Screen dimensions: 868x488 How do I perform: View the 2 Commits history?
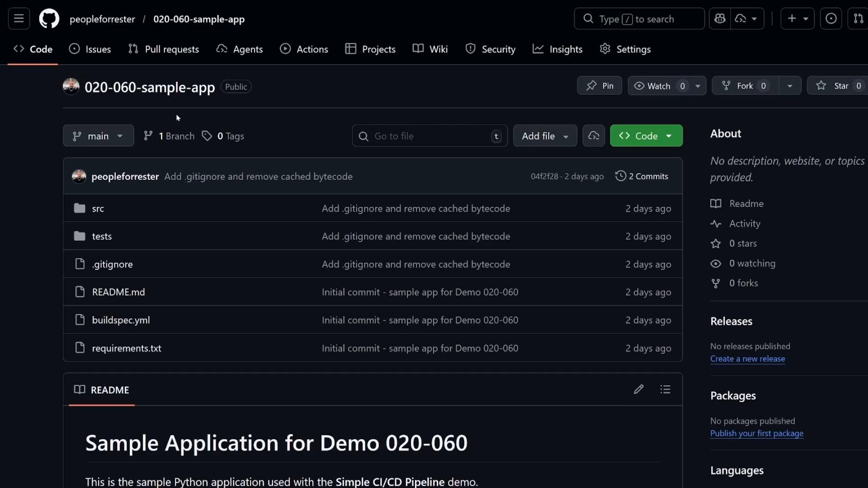point(642,176)
